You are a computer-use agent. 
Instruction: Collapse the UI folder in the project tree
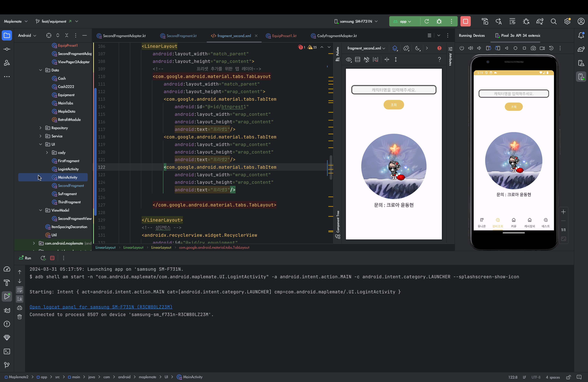(41, 144)
